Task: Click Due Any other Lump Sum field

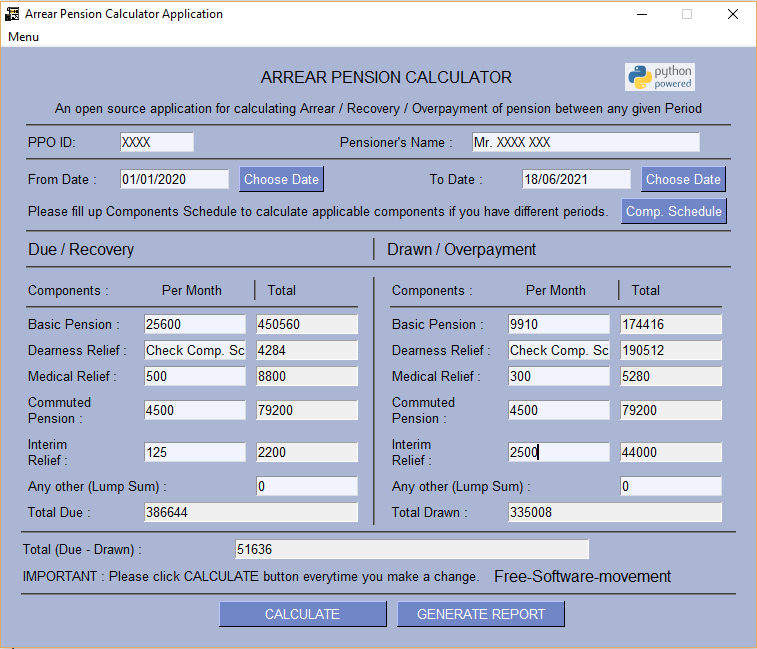Action: 307,486
